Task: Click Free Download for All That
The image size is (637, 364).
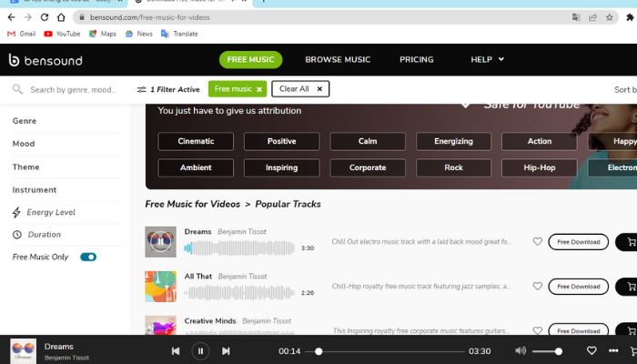Action: pos(579,287)
